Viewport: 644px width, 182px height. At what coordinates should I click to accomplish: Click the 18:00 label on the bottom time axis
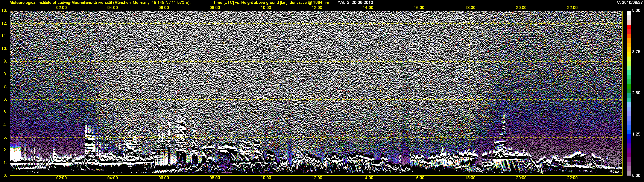coord(470,178)
